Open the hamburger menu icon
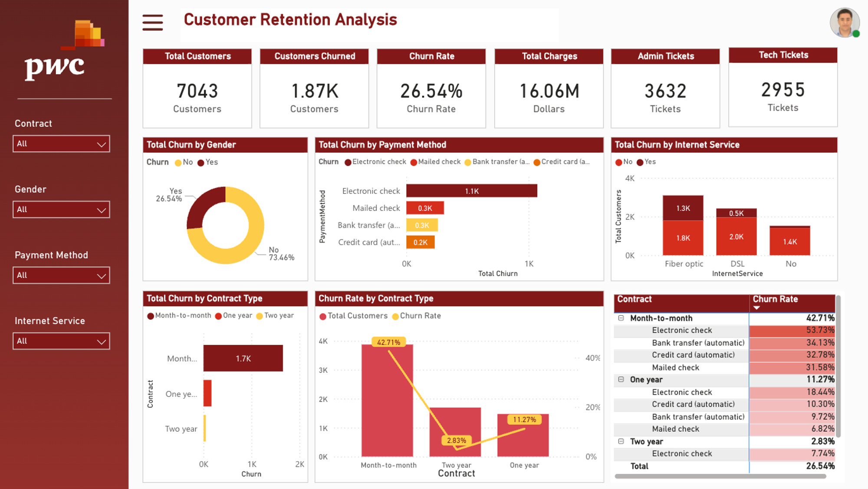This screenshot has width=868, height=489. tap(152, 22)
